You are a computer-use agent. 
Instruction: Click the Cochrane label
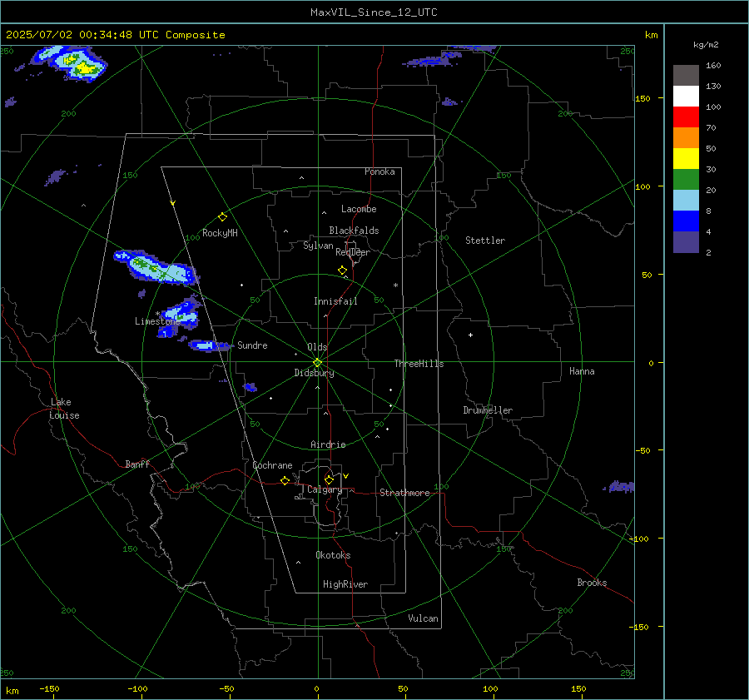[272, 465]
